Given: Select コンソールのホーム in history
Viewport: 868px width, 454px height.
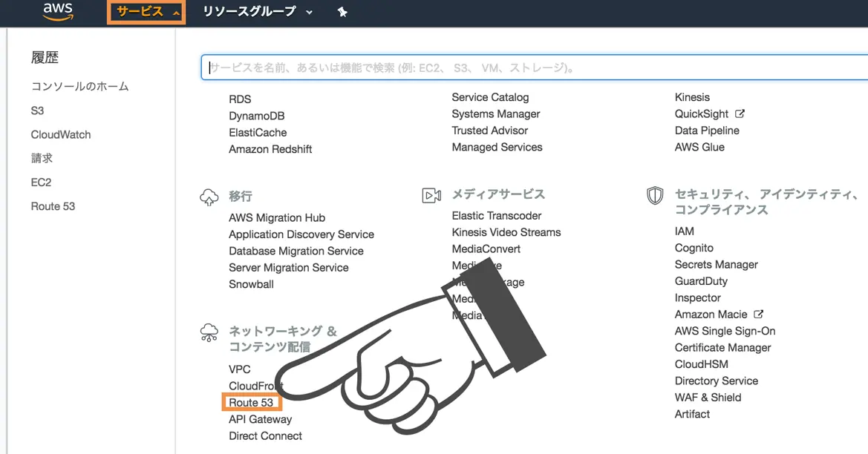Looking at the screenshot, I should click(x=79, y=86).
